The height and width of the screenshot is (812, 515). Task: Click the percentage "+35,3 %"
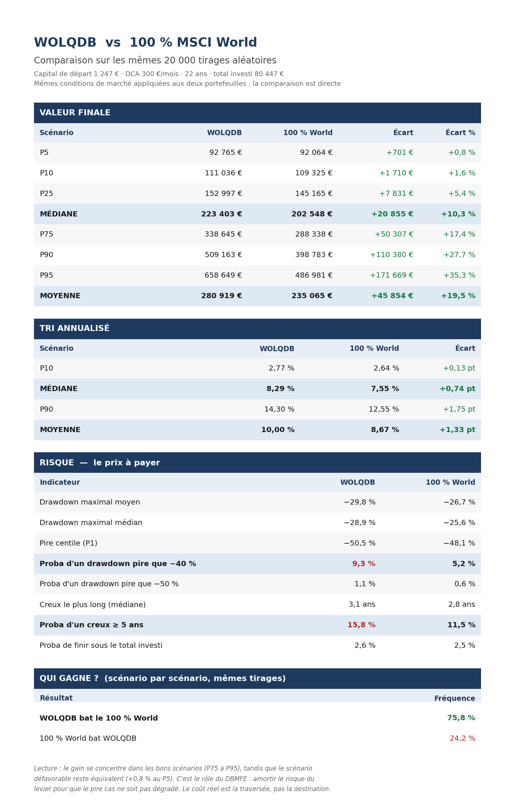459,275
